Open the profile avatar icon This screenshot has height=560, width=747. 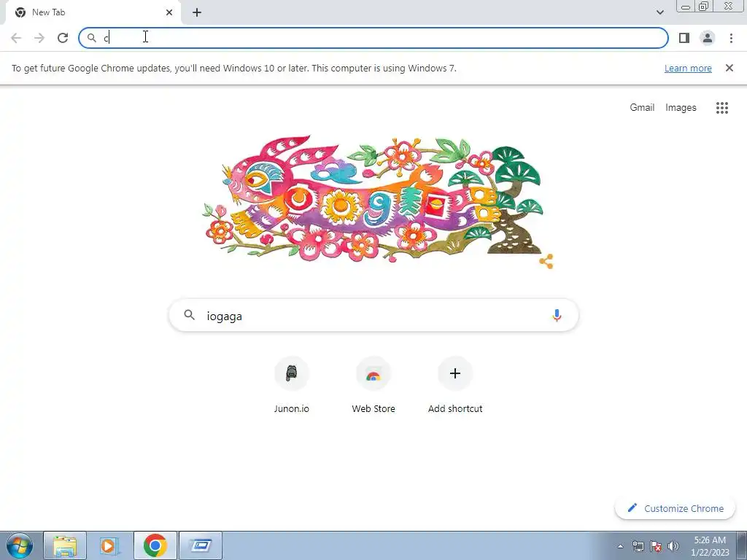point(708,38)
